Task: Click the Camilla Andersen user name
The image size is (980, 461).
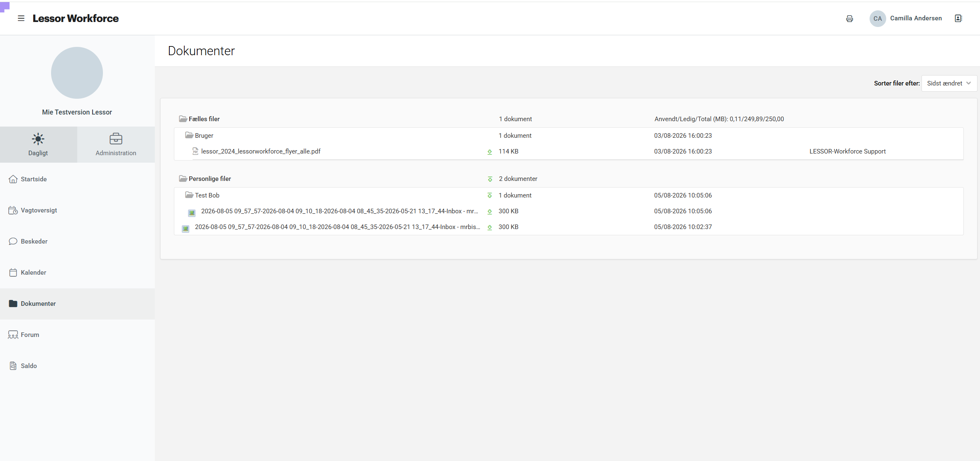Action: [916, 18]
